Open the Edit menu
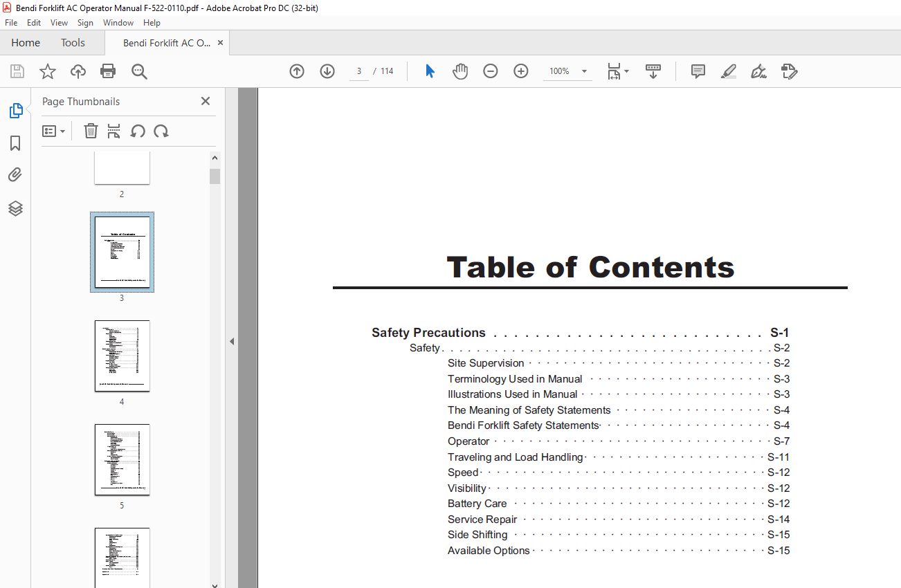This screenshot has width=901, height=588. pos(34,23)
